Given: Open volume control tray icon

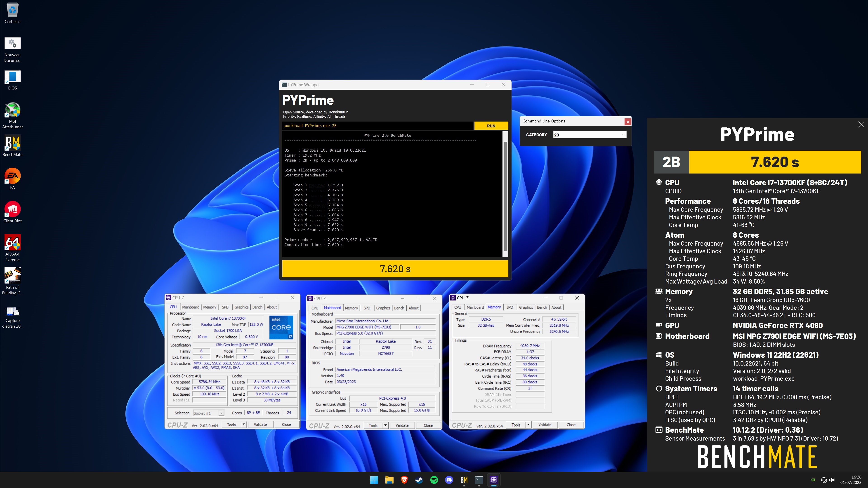Looking at the screenshot, I should tap(832, 480).
